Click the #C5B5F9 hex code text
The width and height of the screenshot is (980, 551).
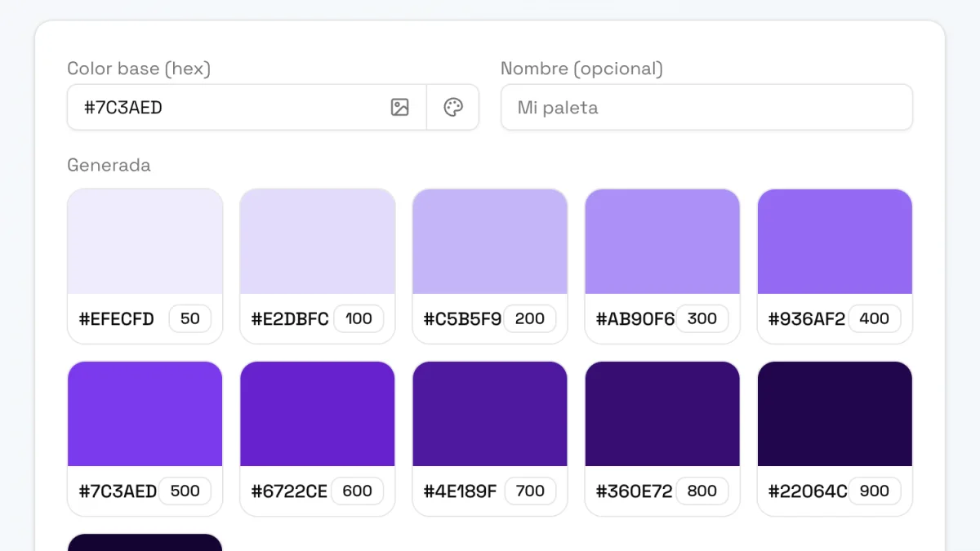[462, 319]
